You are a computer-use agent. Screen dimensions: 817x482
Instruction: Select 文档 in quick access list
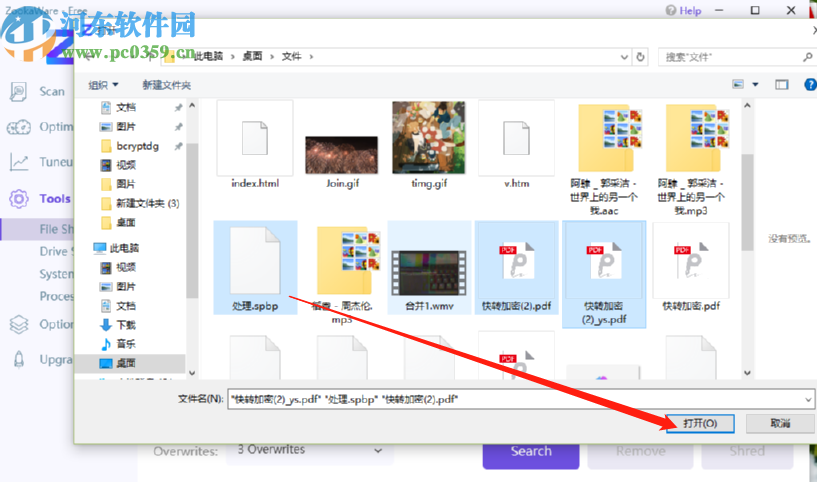[126, 108]
